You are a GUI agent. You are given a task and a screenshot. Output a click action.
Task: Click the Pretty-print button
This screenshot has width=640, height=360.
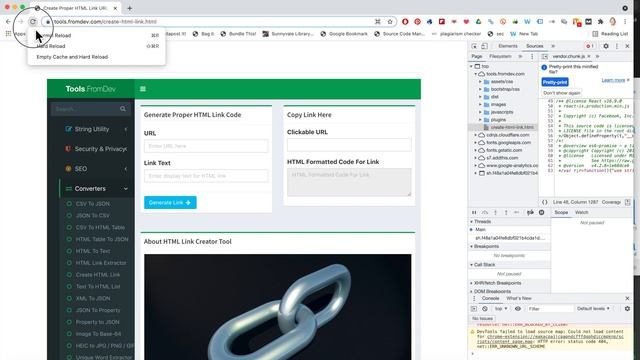(x=555, y=82)
